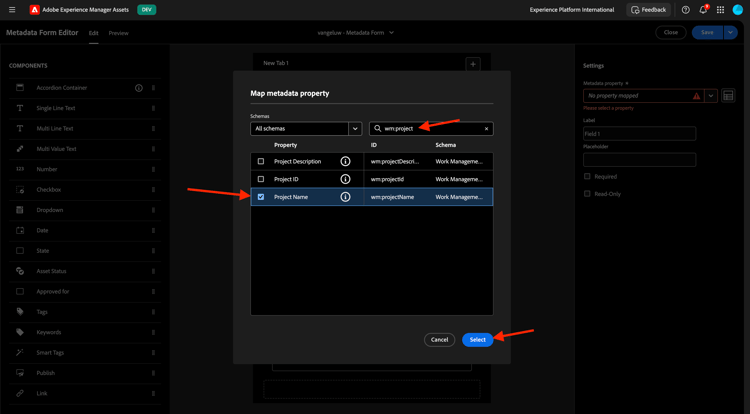
Task: Open the metadata property table picker icon
Action: (x=728, y=96)
